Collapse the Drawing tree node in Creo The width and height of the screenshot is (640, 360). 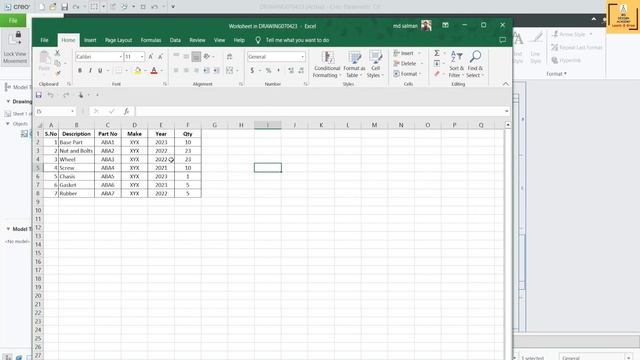point(8,101)
